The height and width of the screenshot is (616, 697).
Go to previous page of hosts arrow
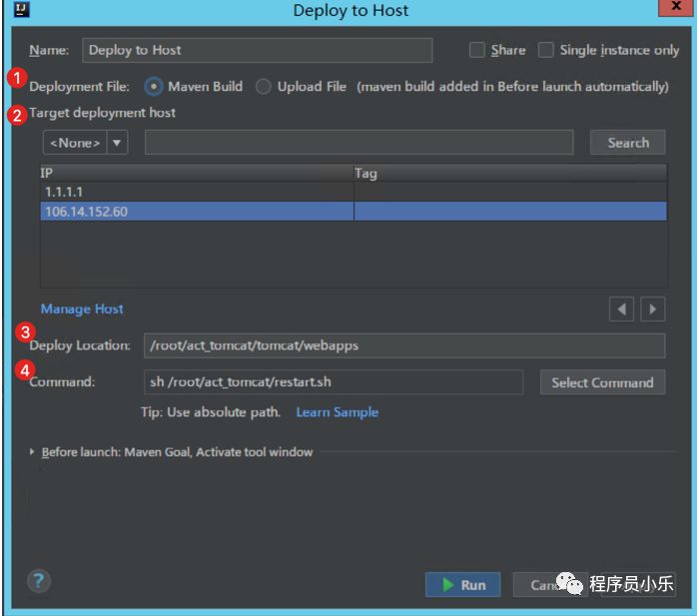(x=621, y=308)
